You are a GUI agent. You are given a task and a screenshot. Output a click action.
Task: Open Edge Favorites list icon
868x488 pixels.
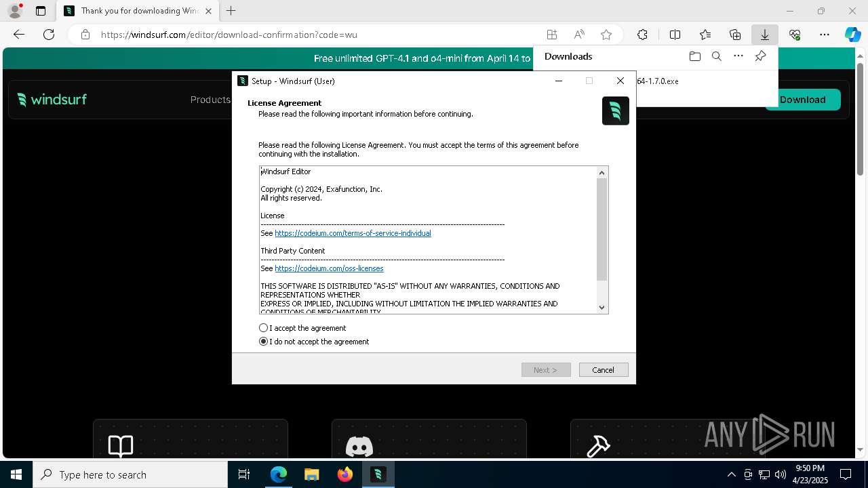click(705, 35)
